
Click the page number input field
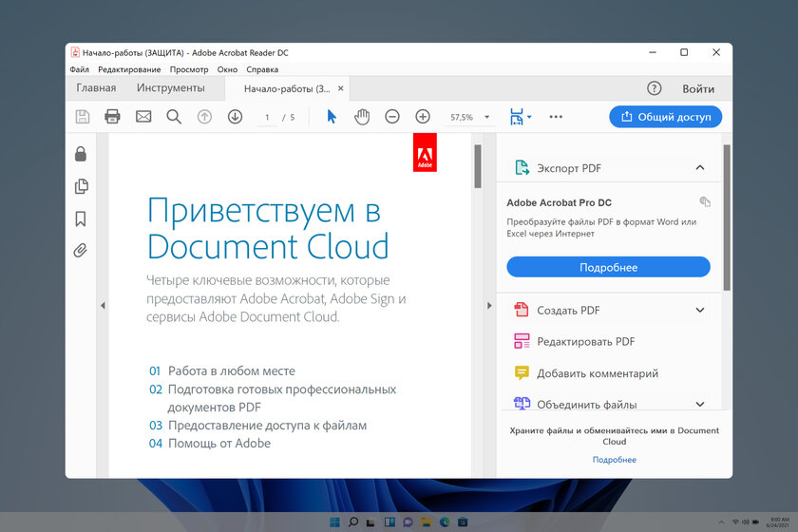click(267, 117)
